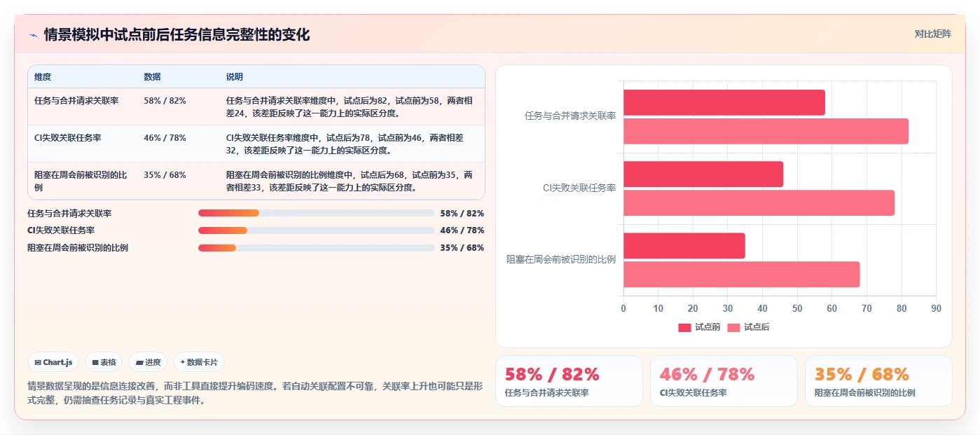
Task: Click the 试点前 bar for 阻塞在周会前被识别的比例
Action: click(x=684, y=246)
